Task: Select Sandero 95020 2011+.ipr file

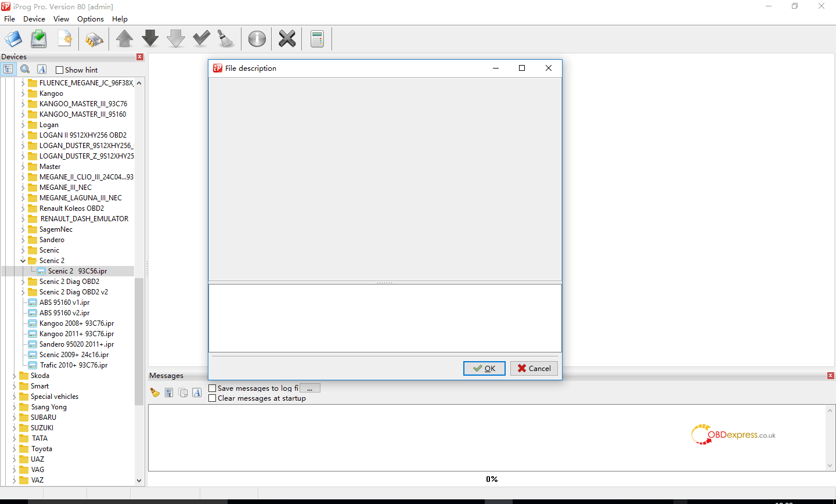Action: 77,344
